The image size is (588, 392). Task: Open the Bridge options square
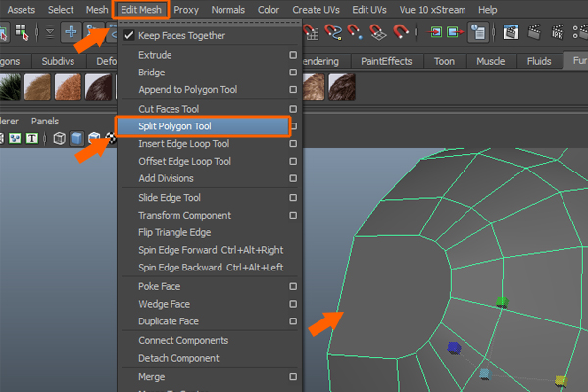click(292, 73)
